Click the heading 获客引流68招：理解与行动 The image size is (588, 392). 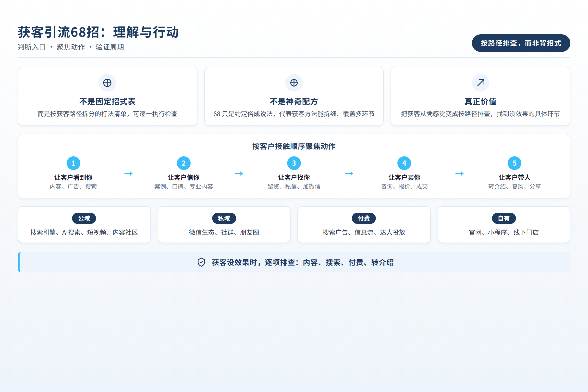[x=98, y=32]
